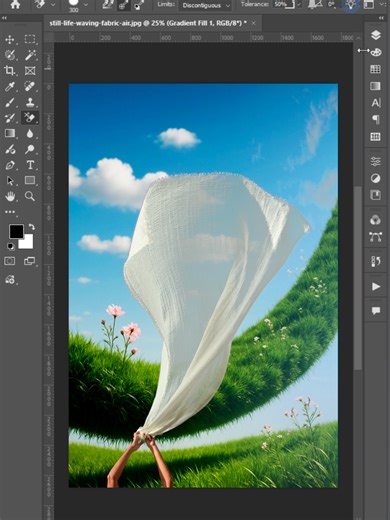Select the Path Selection tool

pyautogui.click(x=10, y=180)
